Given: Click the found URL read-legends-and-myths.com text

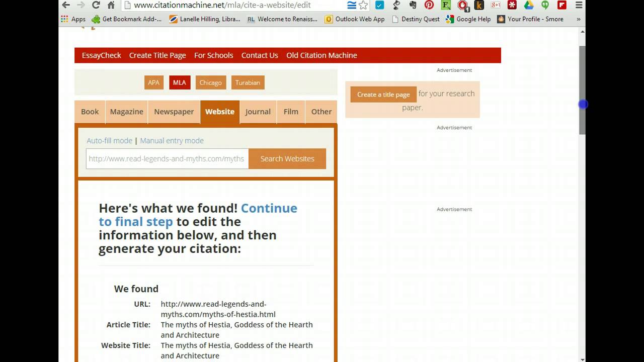Looking at the screenshot, I should pos(218,309).
